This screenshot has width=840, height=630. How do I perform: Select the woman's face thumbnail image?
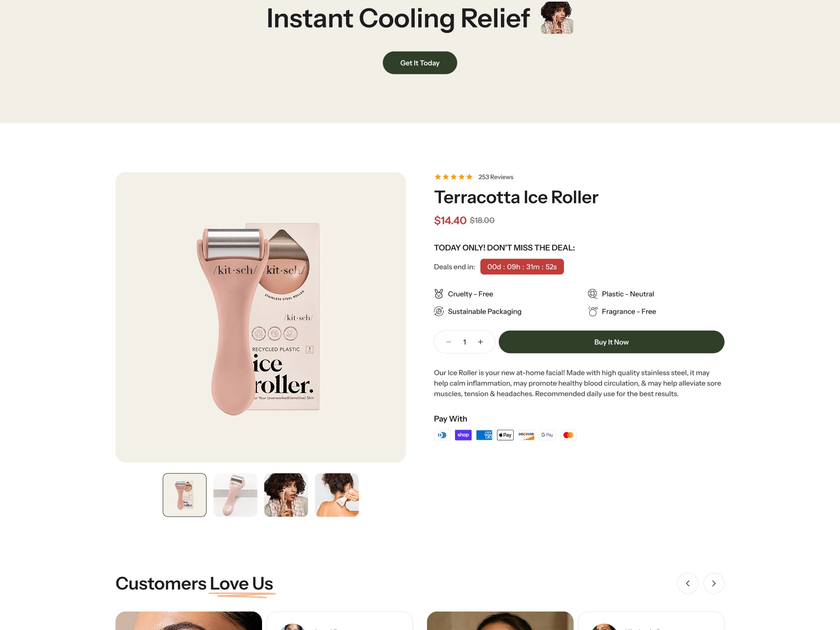286,495
